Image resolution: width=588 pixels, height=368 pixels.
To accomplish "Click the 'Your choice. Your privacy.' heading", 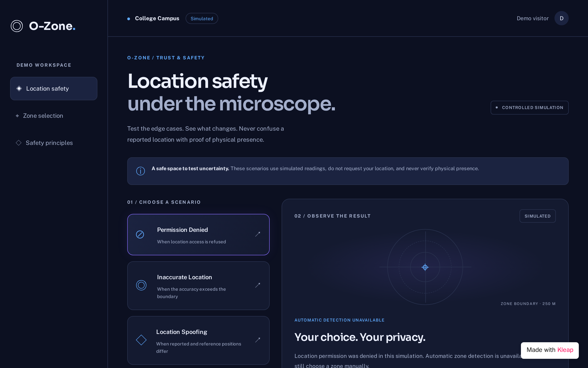I will coord(360,337).
